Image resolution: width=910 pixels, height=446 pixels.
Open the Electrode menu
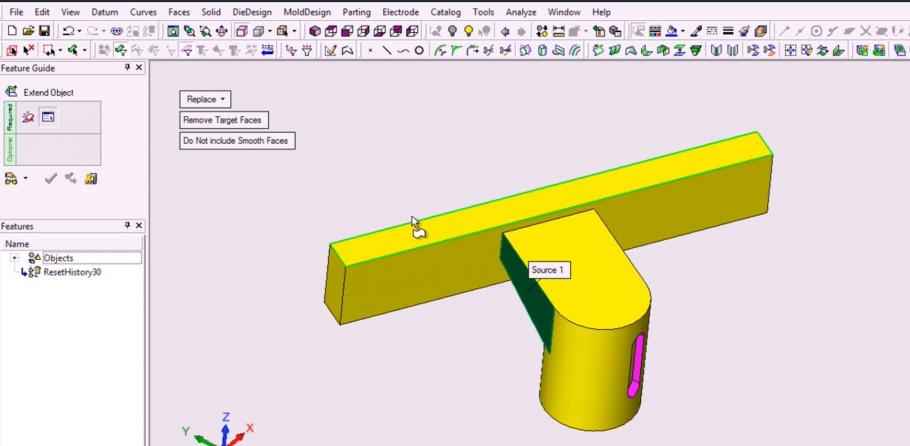[400, 12]
